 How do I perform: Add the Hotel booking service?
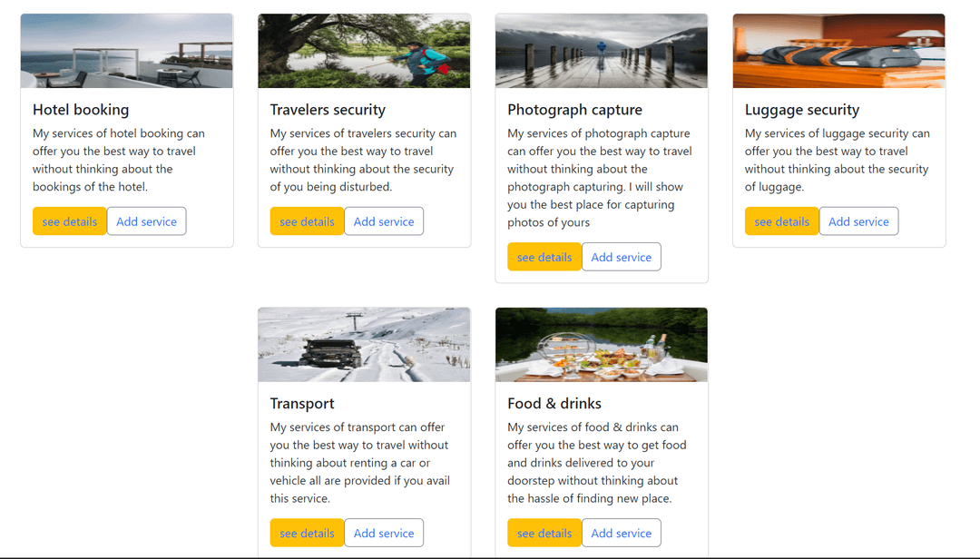pyautogui.click(x=146, y=221)
